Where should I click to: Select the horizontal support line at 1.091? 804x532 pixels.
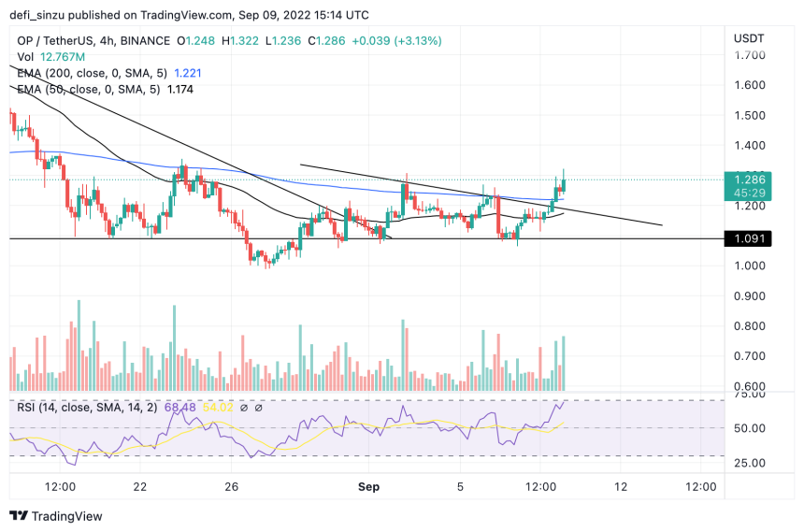coord(374,239)
